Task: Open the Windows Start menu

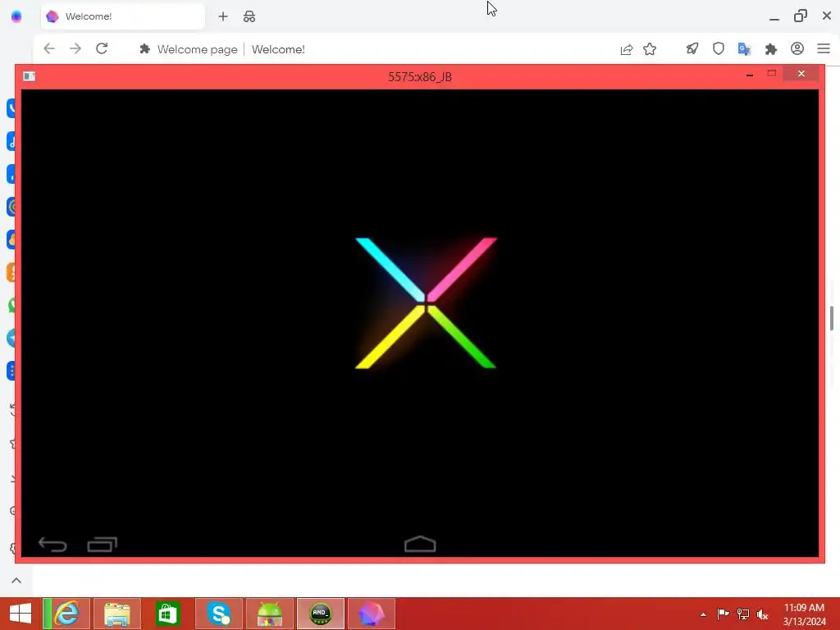Action: [x=21, y=614]
